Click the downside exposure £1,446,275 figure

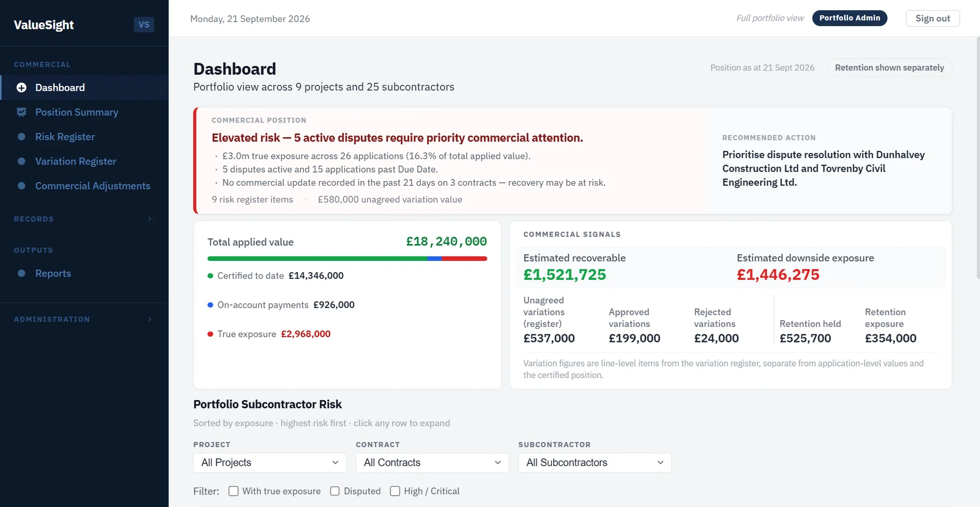click(778, 274)
